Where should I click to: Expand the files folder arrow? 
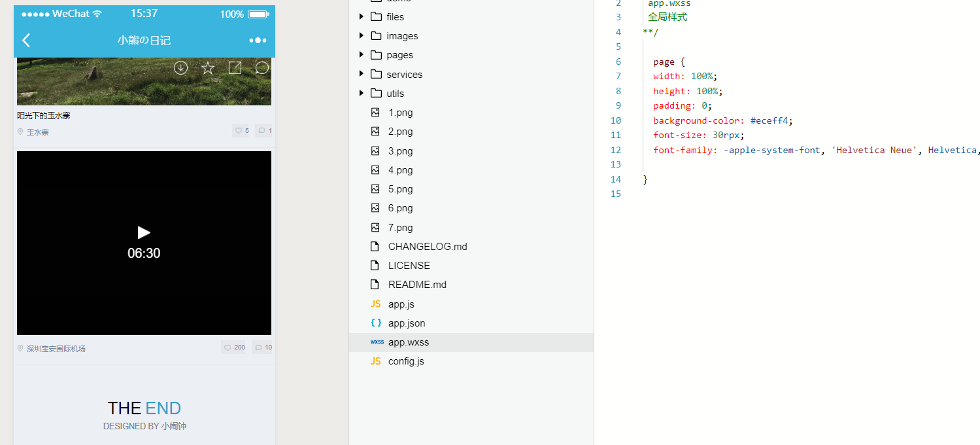tap(362, 16)
